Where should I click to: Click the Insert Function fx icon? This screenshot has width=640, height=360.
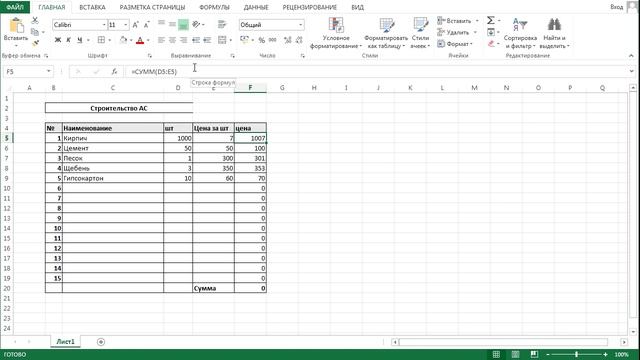(x=114, y=71)
